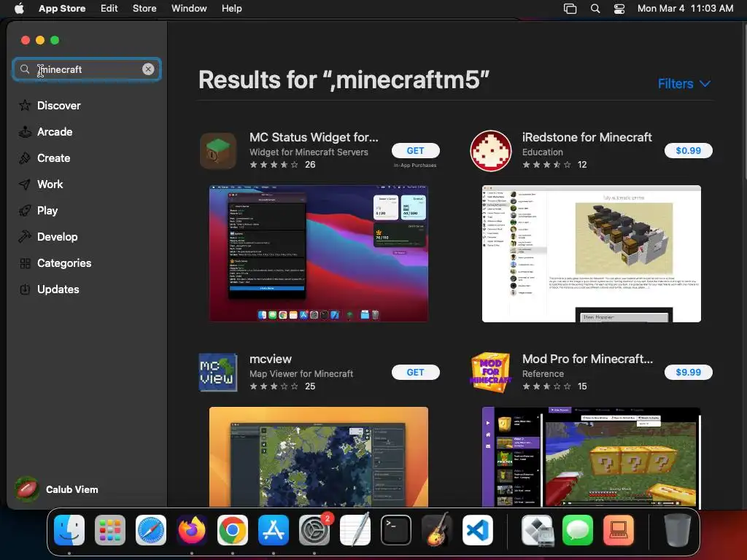Open the App Store menu

[62, 8]
